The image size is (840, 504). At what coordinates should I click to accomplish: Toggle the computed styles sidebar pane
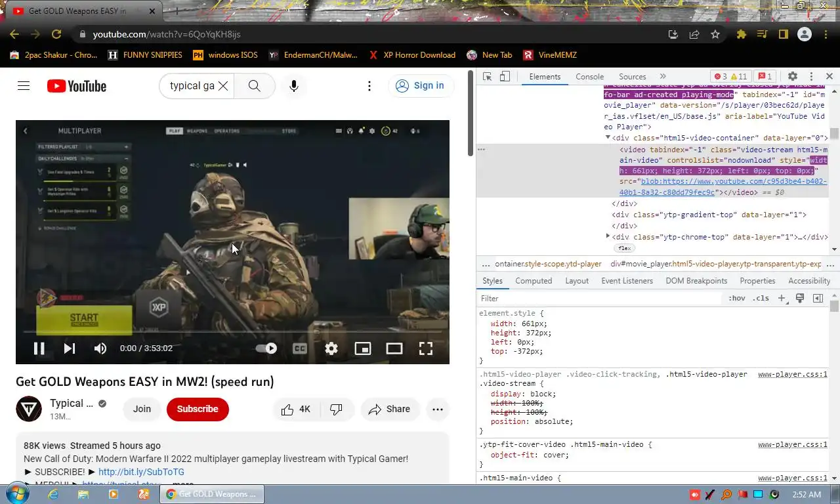[x=818, y=299]
